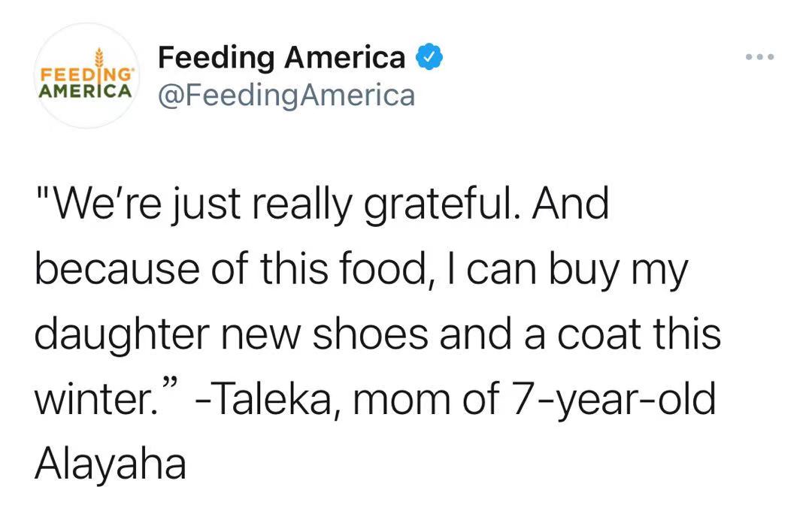Click the word "coat" in the tweet
This screenshot has width=812, height=514.
pos(598,334)
